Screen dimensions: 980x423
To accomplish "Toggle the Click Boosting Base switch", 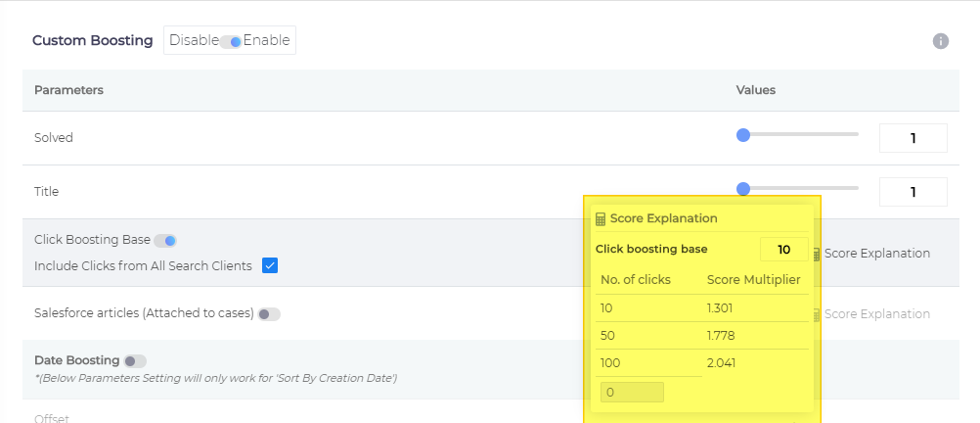I will [x=165, y=240].
